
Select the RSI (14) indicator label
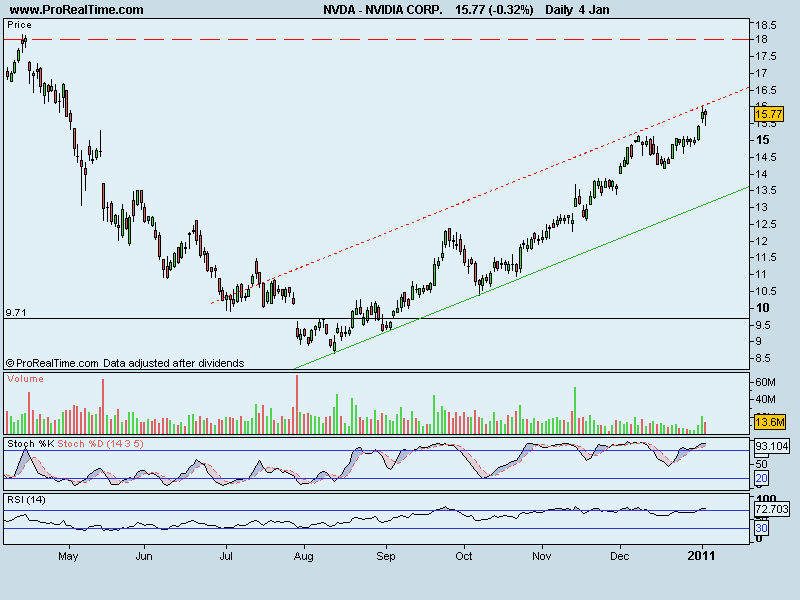[x=26, y=500]
